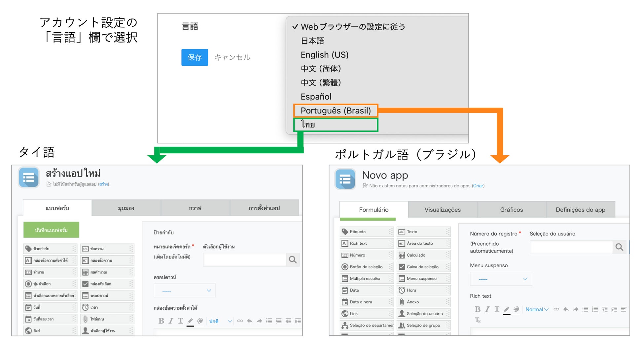The width and height of the screenshot is (644, 343).
Task: Open the ดรอปดาวน์ dropdown field in Thai form
Action: pyautogui.click(x=185, y=291)
